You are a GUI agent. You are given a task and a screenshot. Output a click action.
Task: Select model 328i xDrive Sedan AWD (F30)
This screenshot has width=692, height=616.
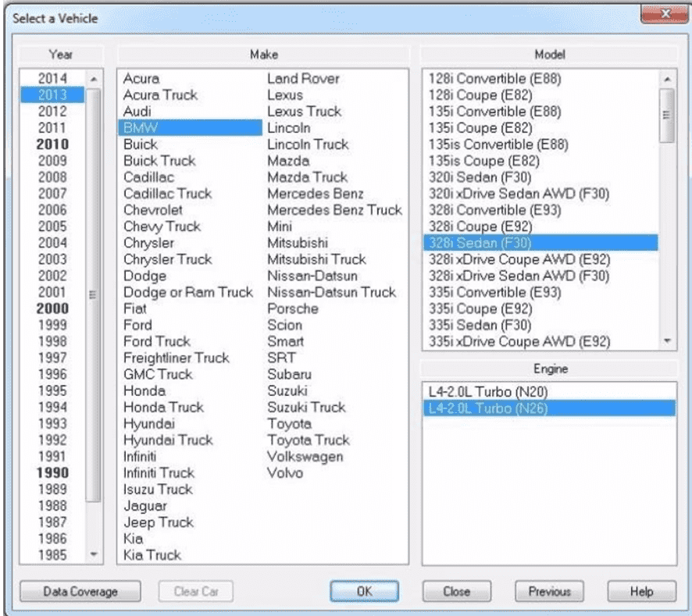point(519,276)
